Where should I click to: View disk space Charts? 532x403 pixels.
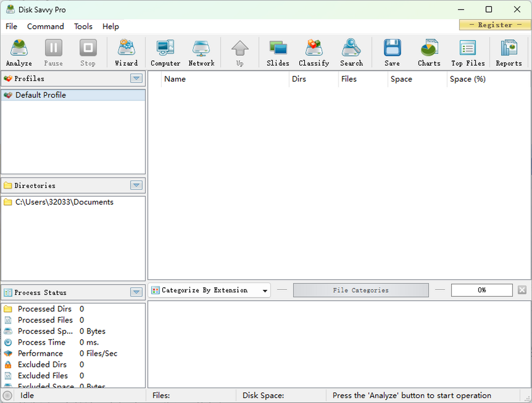click(429, 51)
